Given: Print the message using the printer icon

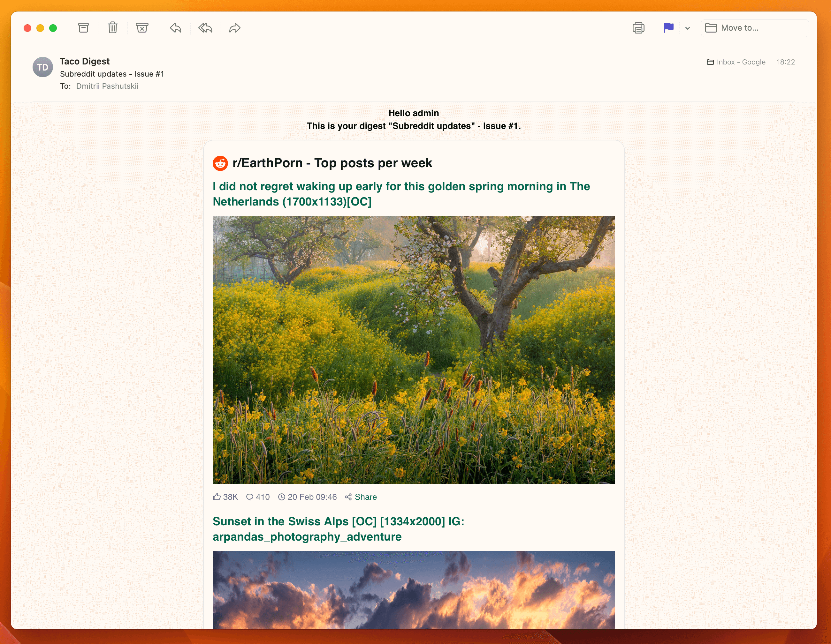Looking at the screenshot, I should pyautogui.click(x=638, y=28).
